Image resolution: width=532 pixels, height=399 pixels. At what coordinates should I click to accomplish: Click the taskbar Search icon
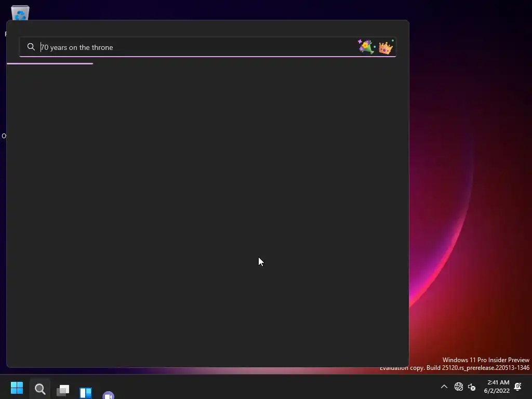(40, 389)
